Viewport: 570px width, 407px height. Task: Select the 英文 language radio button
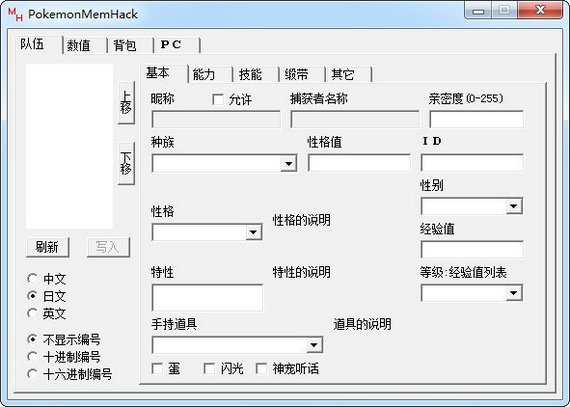tap(47, 313)
